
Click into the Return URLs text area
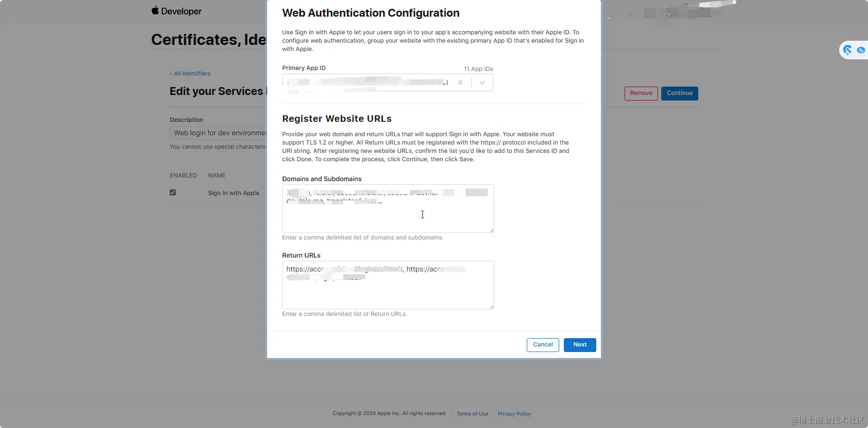click(x=388, y=285)
